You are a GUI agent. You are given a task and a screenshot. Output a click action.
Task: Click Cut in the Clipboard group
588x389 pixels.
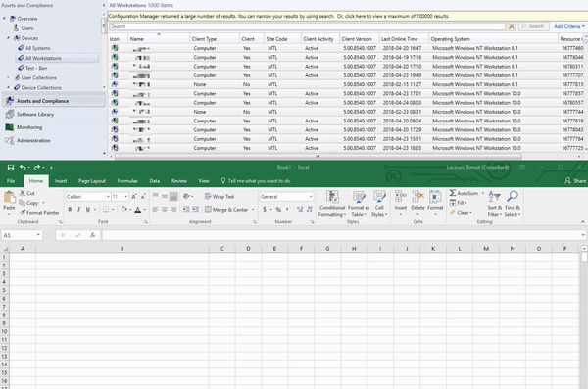(27, 193)
